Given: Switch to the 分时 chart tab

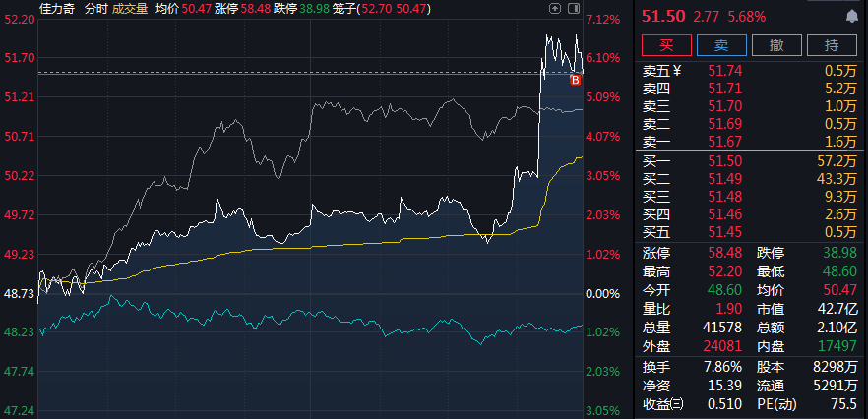Looking at the screenshot, I should pyautogui.click(x=95, y=8).
